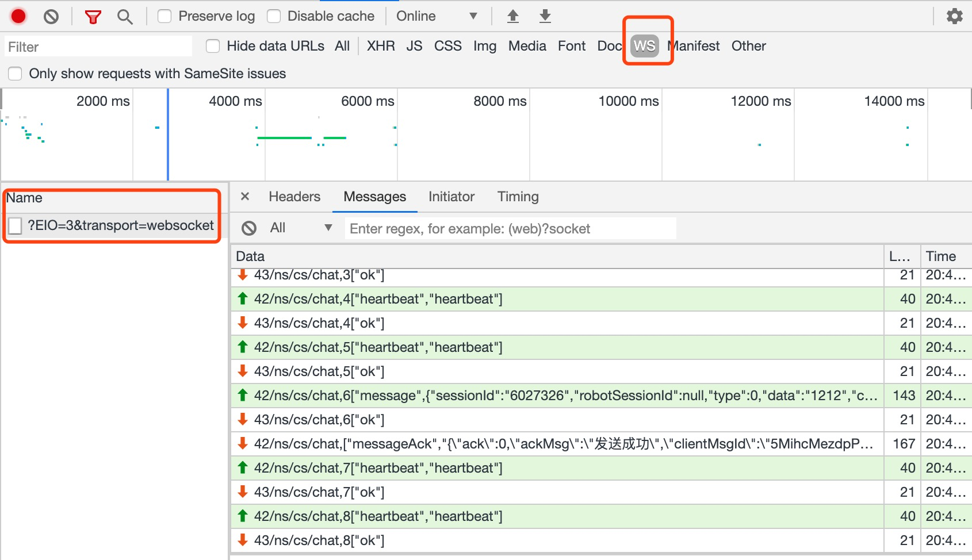This screenshot has height=560, width=972.
Task: Toggle the red filter icon
Action: [x=93, y=17]
